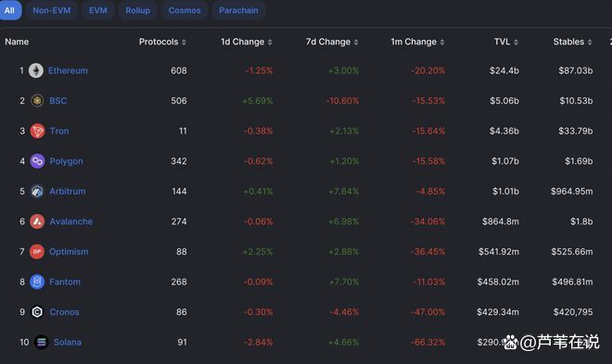This screenshot has width=612, height=364.
Task: Open the Fantom chain link
Action: [65, 282]
